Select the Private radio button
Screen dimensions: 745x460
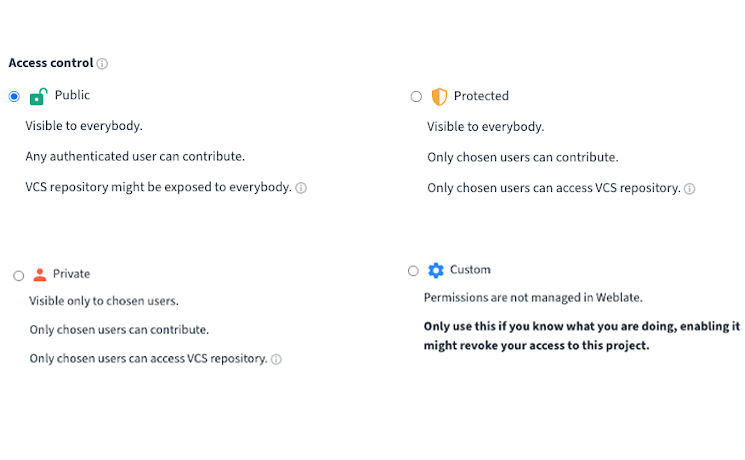click(19, 276)
